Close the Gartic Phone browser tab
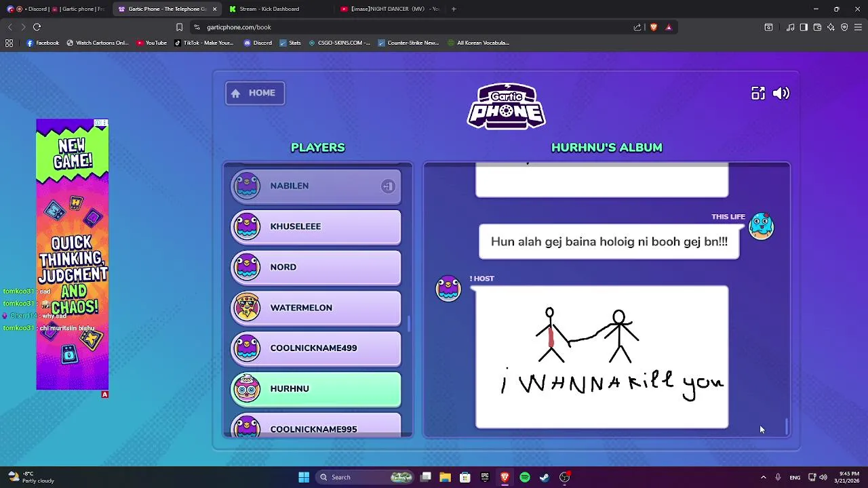The width and height of the screenshot is (868, 488). point(214,9)
